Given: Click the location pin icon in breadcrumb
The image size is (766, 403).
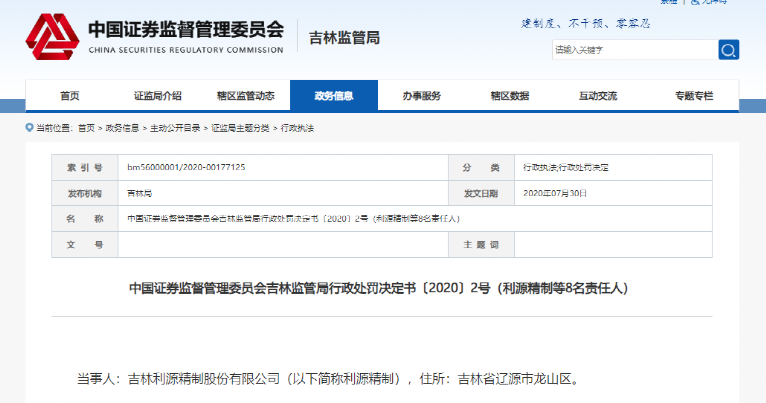Looking at the screenshot, I should 29,128.
